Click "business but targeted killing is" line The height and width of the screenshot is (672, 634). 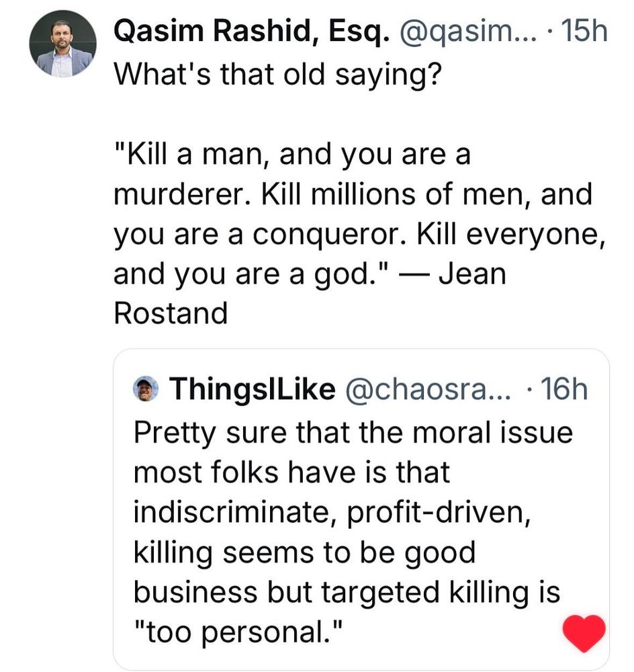click(347, 593)
